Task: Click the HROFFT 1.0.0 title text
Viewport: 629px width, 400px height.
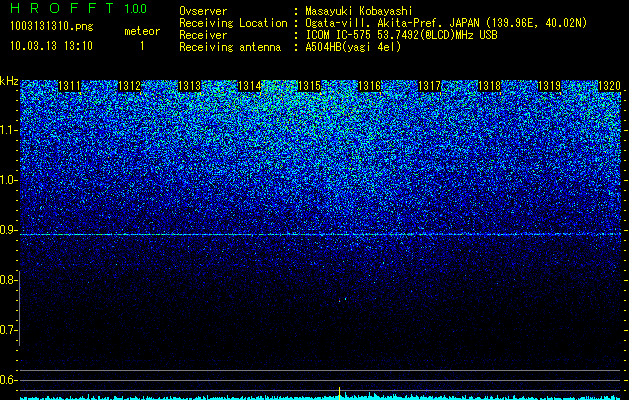Action: [x=78, y=8]
